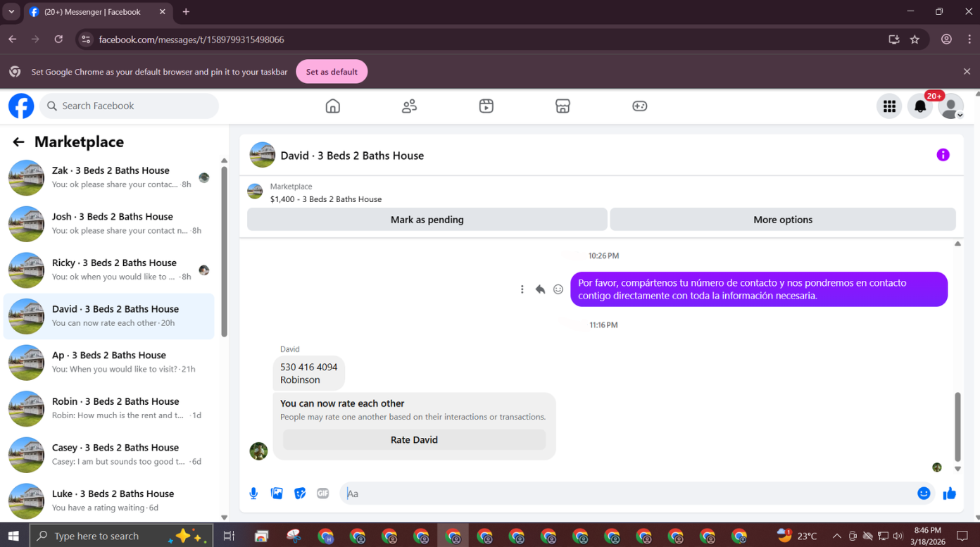The image size is (980, 547).
Task: Select David 3 Beds 2 Baths conversation
Action: click(x=109, y=316)
